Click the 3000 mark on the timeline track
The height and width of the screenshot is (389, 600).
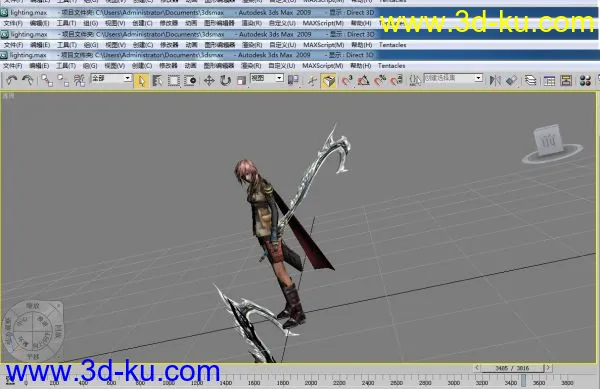(x=453, y=382)
